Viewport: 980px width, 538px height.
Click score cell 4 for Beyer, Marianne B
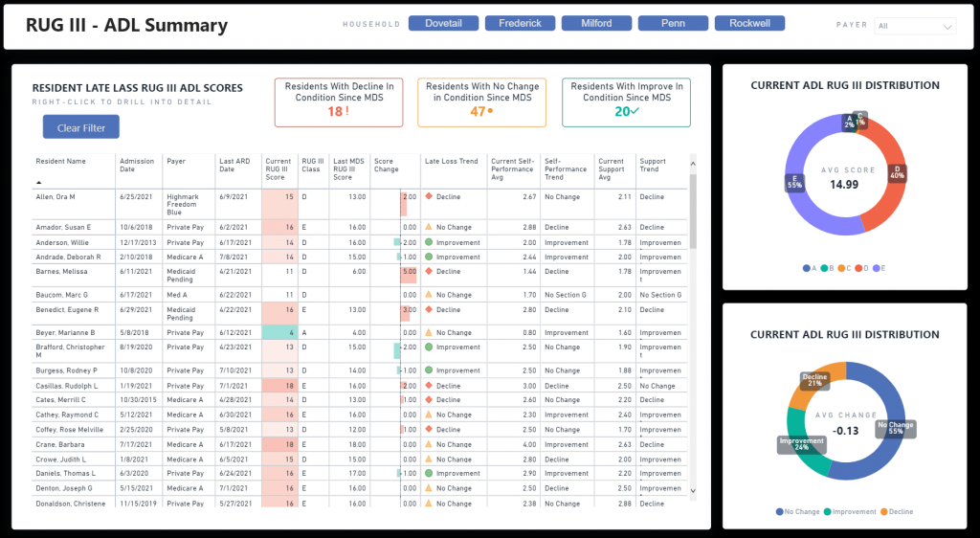[x=279, y=332]
